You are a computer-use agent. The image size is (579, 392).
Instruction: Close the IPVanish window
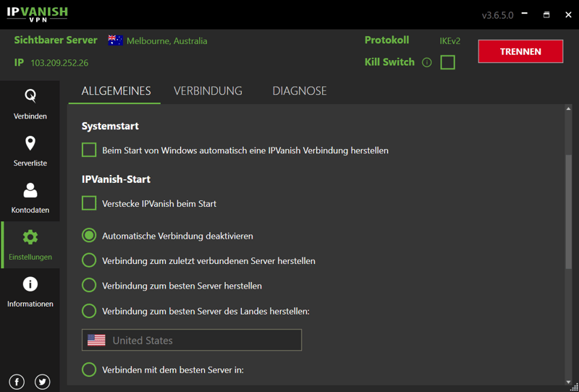click(569, 14)
